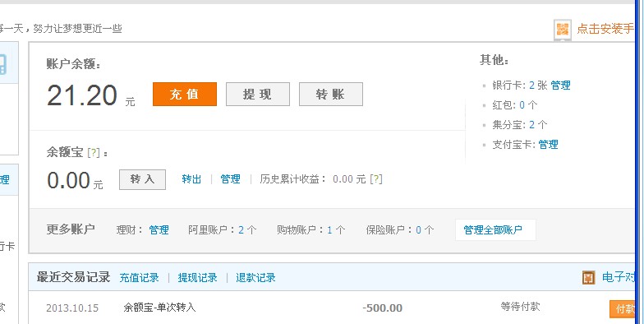Viewport: 644px width, 324px height.
Task: Click the 转入 button under 余额宝
Action: pos(143,179)
